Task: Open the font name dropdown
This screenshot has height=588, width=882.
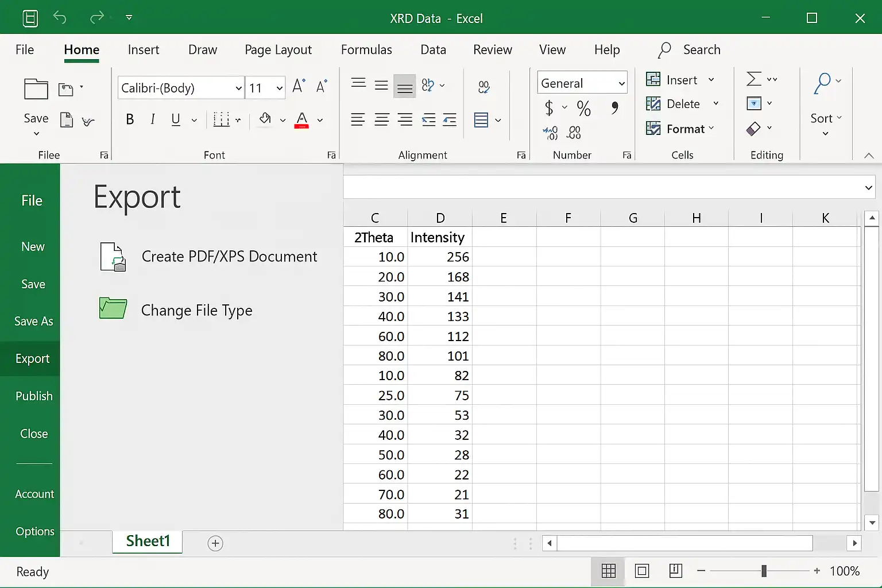Action: tap(238, 88)
